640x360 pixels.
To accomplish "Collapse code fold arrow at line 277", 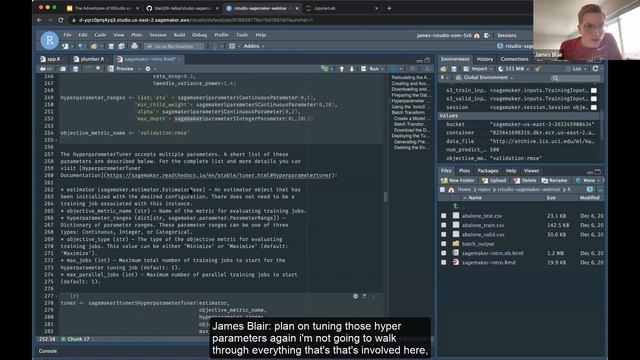I will tap(56, 296).
